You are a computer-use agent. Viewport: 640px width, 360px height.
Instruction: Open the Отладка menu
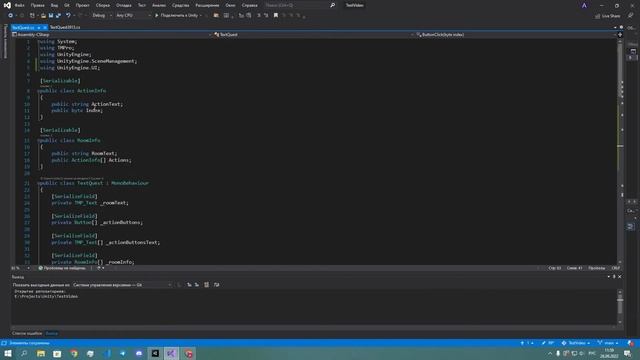pyautogui.click(x=124, y=5)
